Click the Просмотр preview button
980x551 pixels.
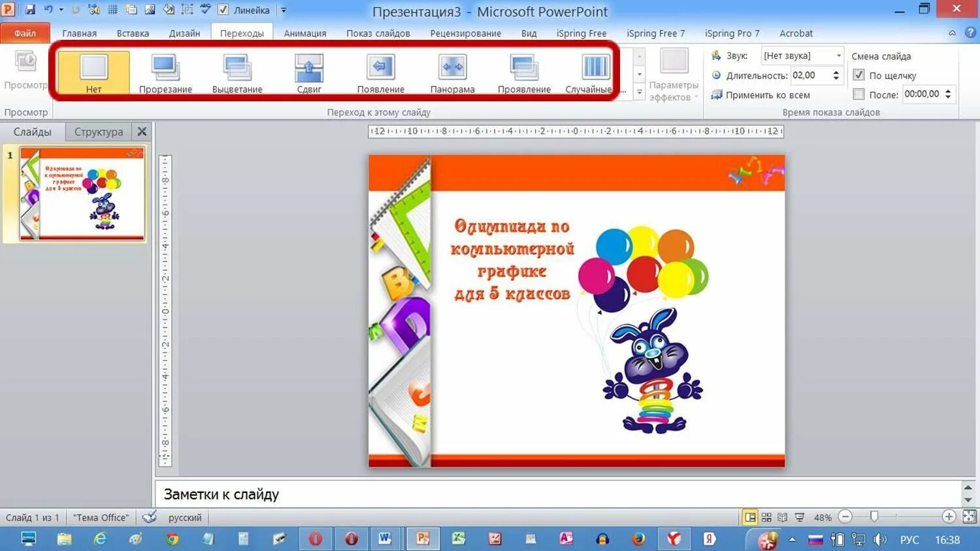pos(26,71)
